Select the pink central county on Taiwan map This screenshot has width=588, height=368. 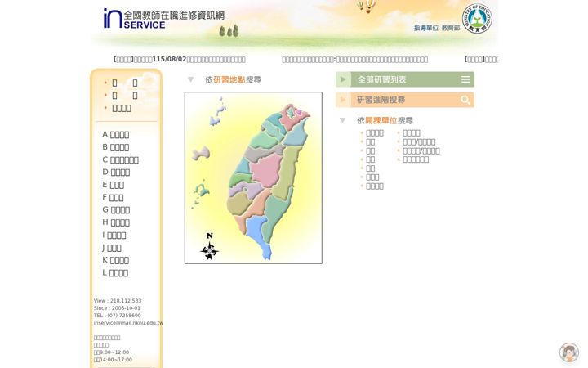tap(265, 170)
